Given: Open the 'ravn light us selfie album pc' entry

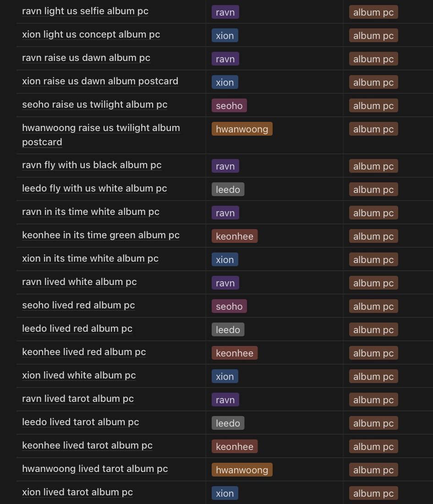Looking at the screenshot, I should click(85, 11).
